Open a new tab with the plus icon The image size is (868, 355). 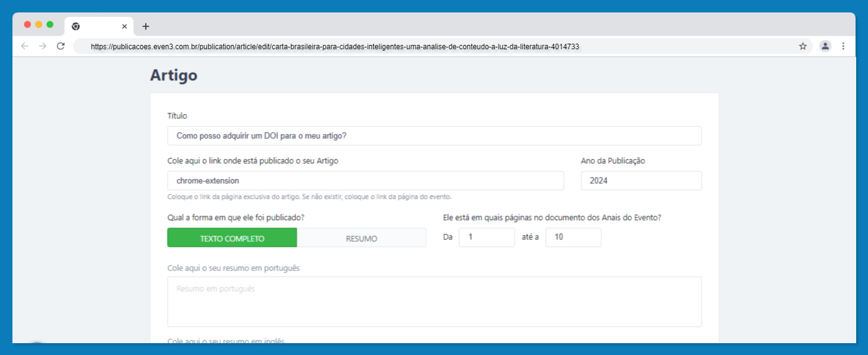(146, 26)
